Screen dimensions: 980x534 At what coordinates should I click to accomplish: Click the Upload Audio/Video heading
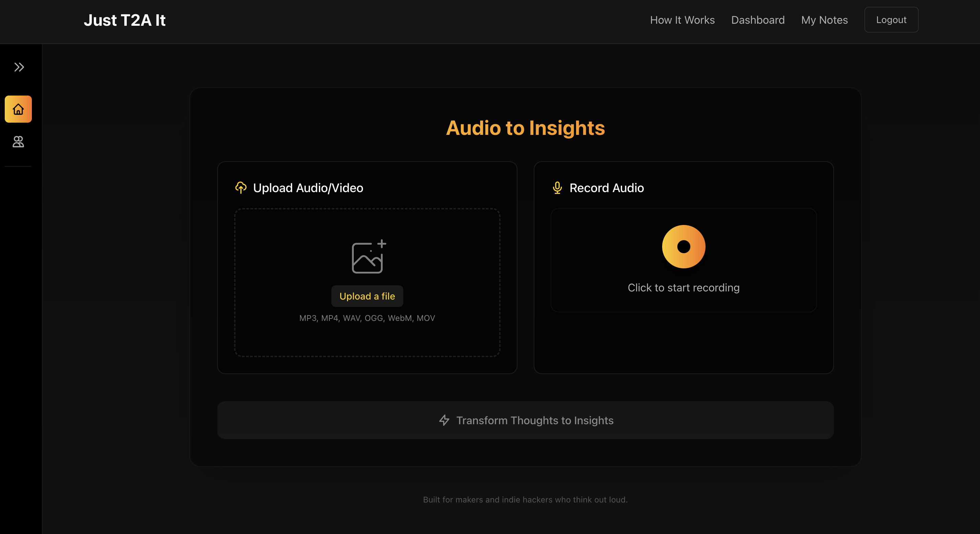[308, 188]
